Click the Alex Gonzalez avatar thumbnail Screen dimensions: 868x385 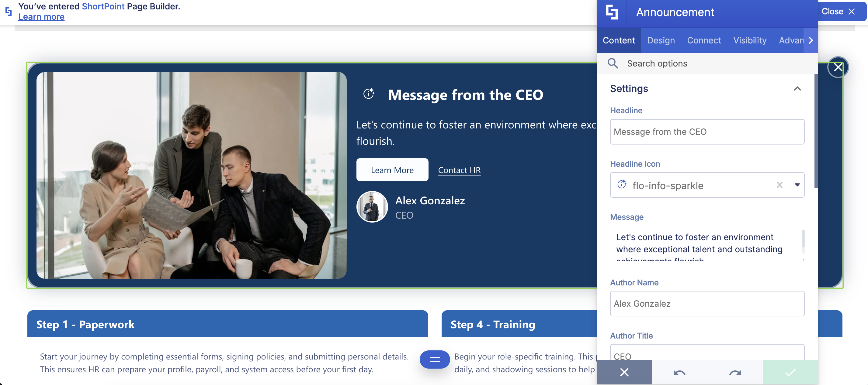[372, 207]
